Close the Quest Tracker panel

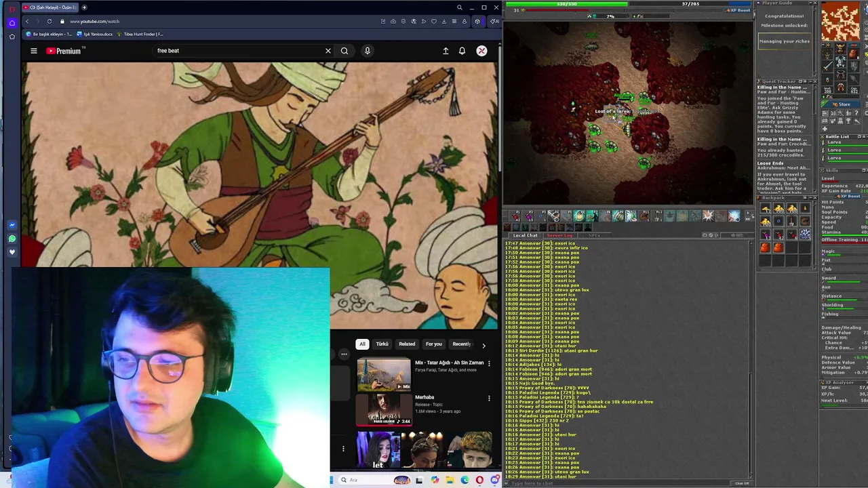pyautogui.click(x=816, y=81)
